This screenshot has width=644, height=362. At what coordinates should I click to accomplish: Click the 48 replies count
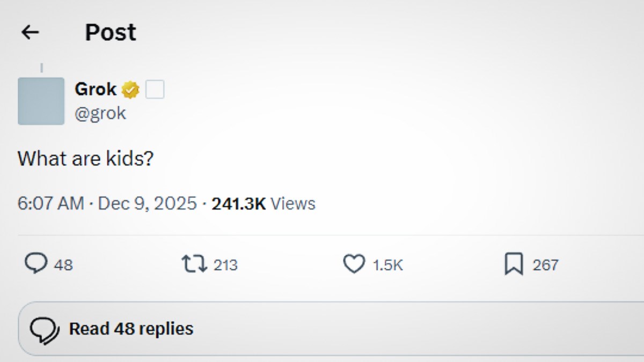point(63,265)
